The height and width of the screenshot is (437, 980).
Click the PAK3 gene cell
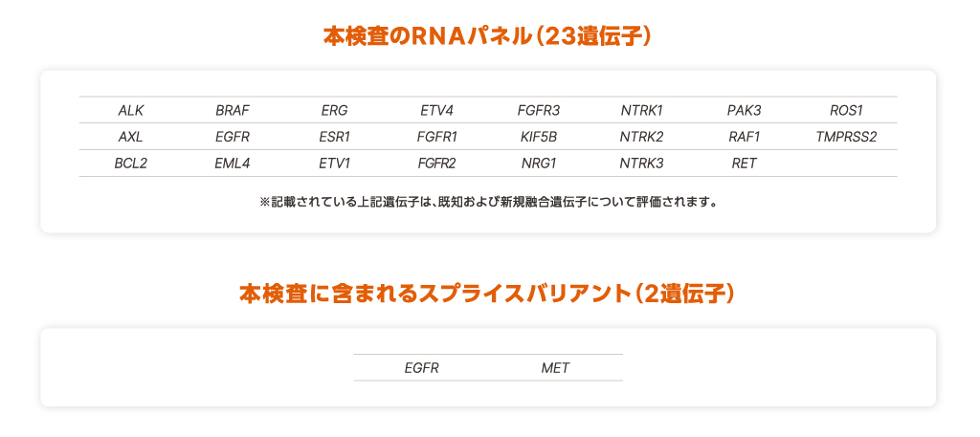pyautogui.click(x=744, y=110)
